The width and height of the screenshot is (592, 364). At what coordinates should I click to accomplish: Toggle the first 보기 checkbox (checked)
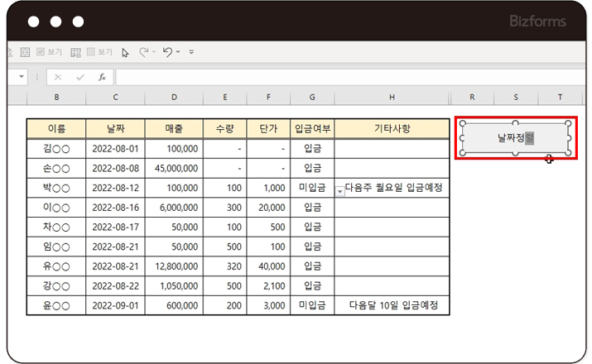41,52
